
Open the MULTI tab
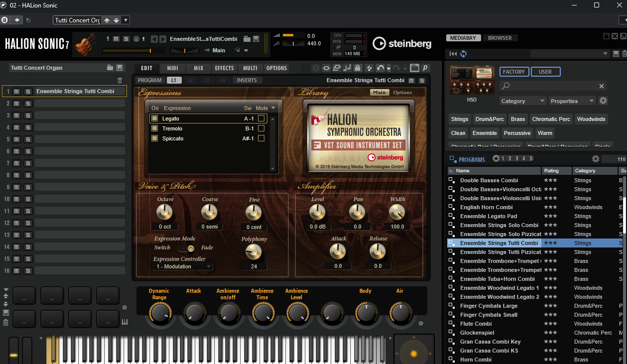(x=250, y=68)
